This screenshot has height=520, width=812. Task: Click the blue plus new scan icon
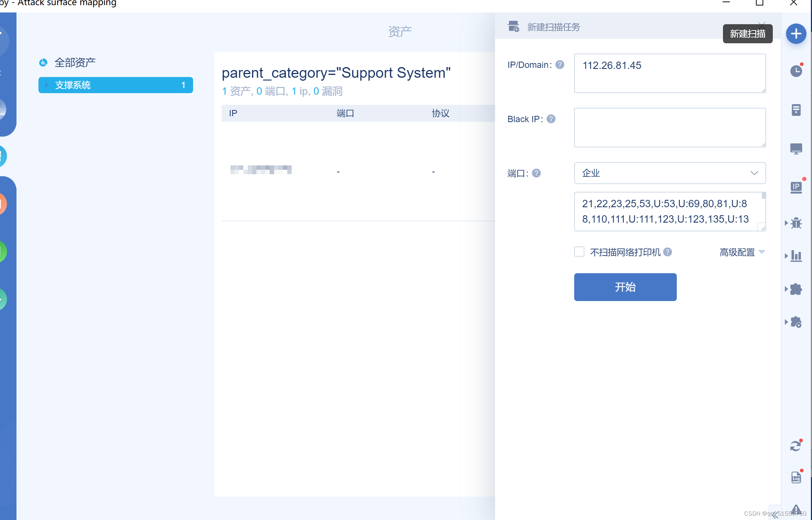coord(796,34)
